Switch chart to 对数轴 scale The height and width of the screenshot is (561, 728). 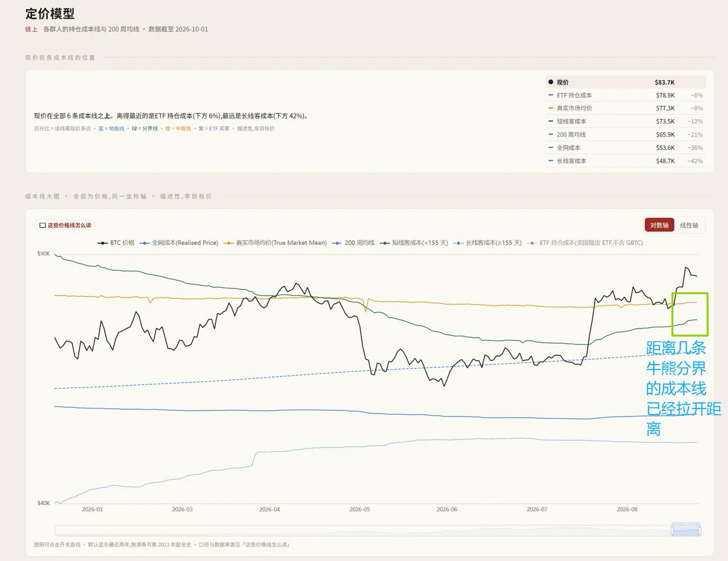pos(659,225)
